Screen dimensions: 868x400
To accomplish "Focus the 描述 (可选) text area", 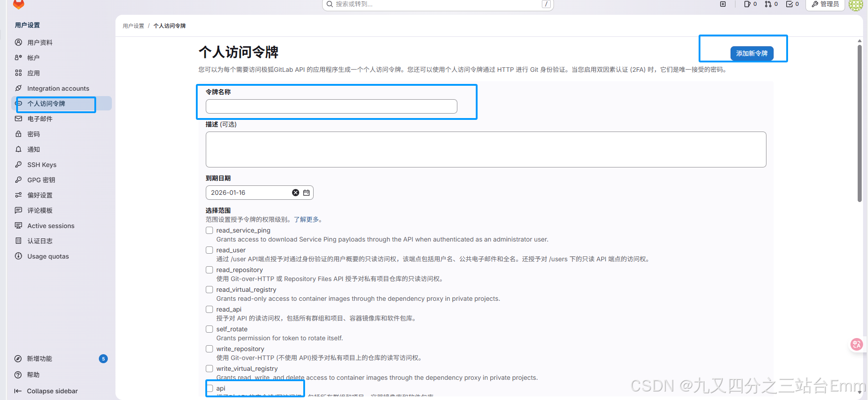I will pyautogui.click(x=486, y=149).
